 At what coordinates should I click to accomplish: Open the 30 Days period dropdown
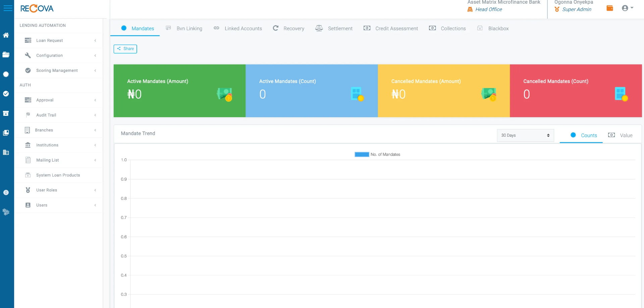(x=525, y=135)
